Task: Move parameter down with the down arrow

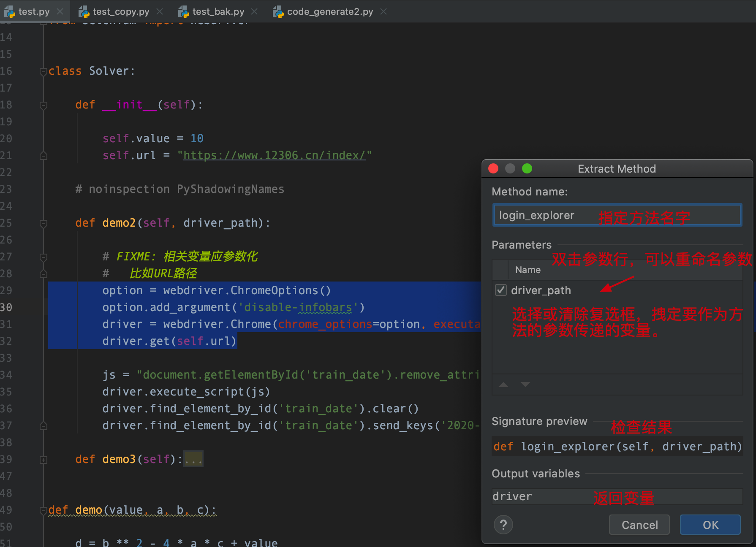Action: pos(525,385)
